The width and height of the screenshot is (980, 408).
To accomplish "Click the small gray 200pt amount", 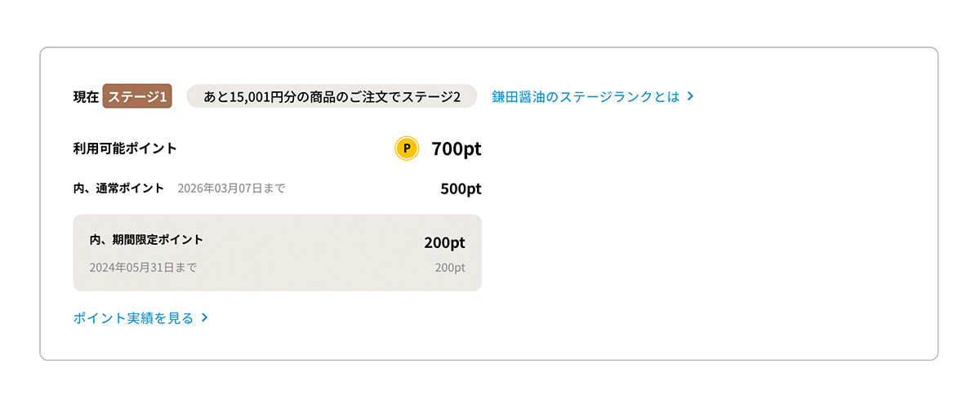I will 450,267.
